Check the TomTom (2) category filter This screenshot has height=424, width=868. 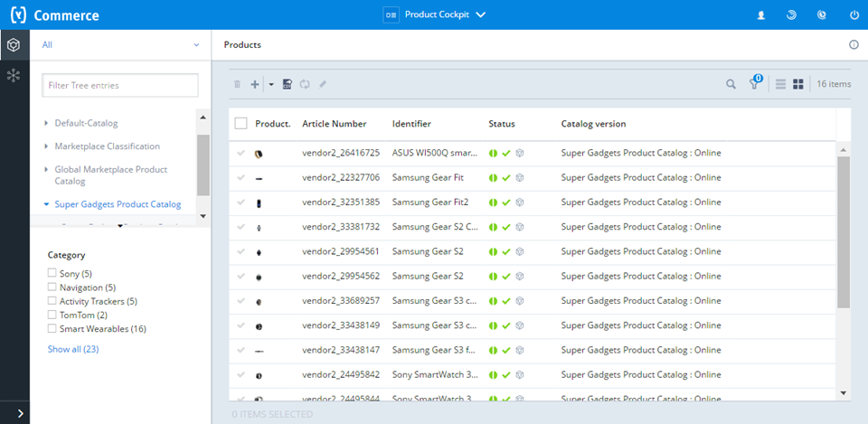click(52, 315)
